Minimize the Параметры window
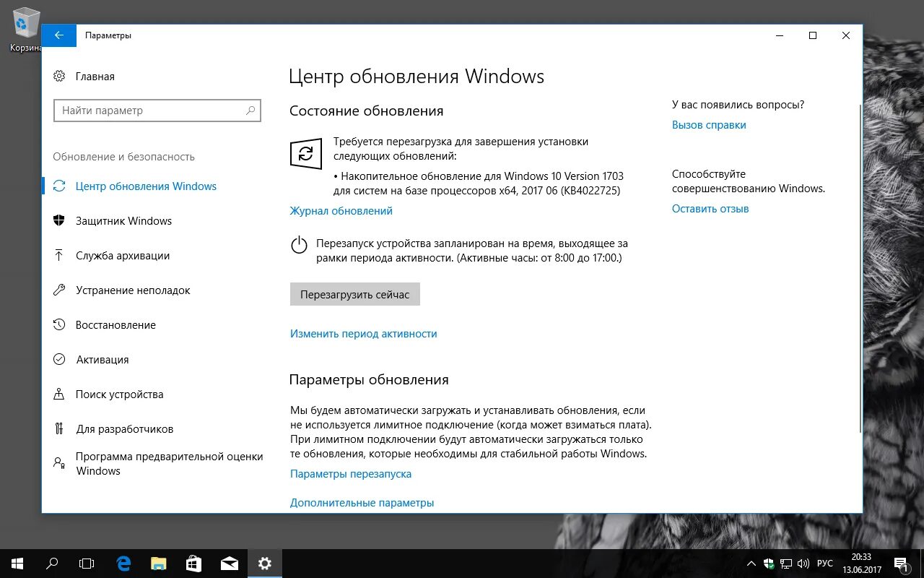924x578 pixels. (780, 35)
